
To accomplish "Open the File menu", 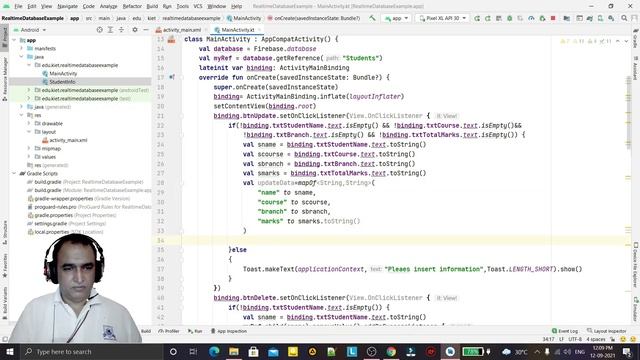I will click(18, 6).
